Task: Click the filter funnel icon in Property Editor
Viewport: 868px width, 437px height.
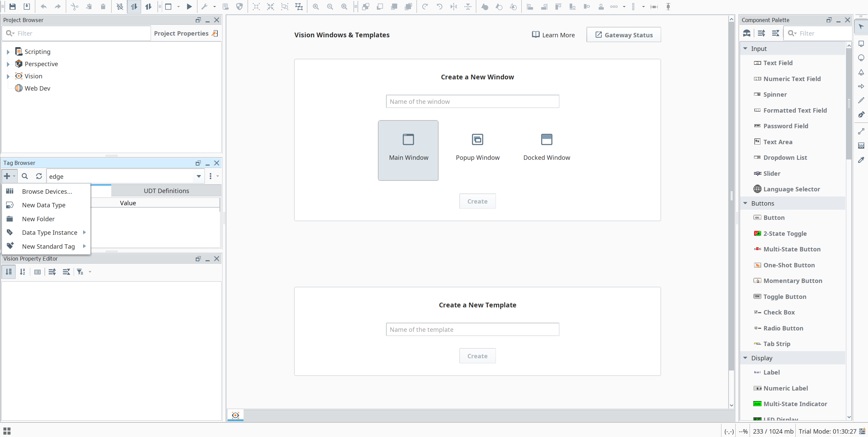Action: point(80,272)
